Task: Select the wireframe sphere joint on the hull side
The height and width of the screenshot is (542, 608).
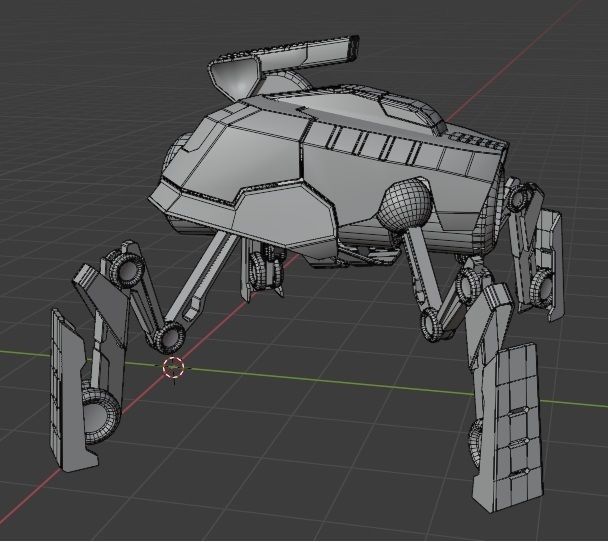Action: (x=406, y=205)
